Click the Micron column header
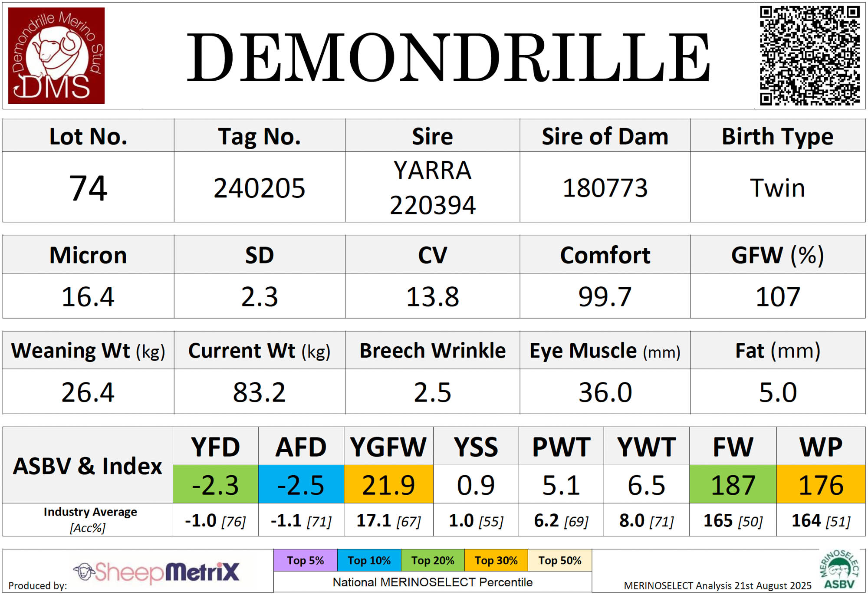Viewport: 868px width, 595px height. (x=88, y=255)
